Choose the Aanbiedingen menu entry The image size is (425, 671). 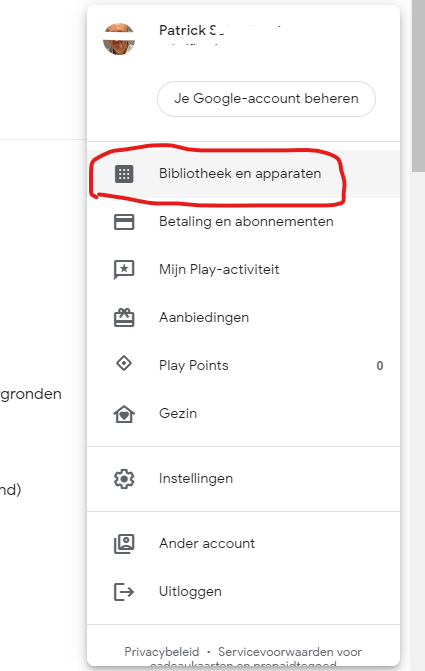point(243,318)
